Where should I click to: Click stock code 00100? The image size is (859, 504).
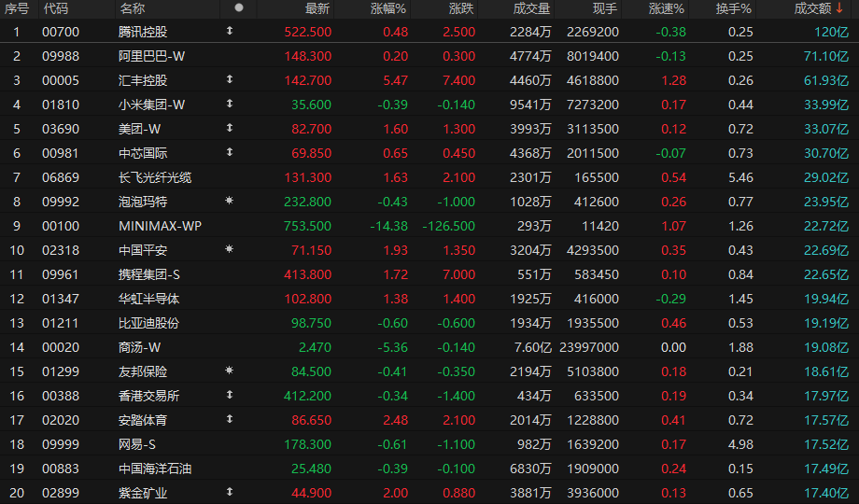[x=61, y=226]
